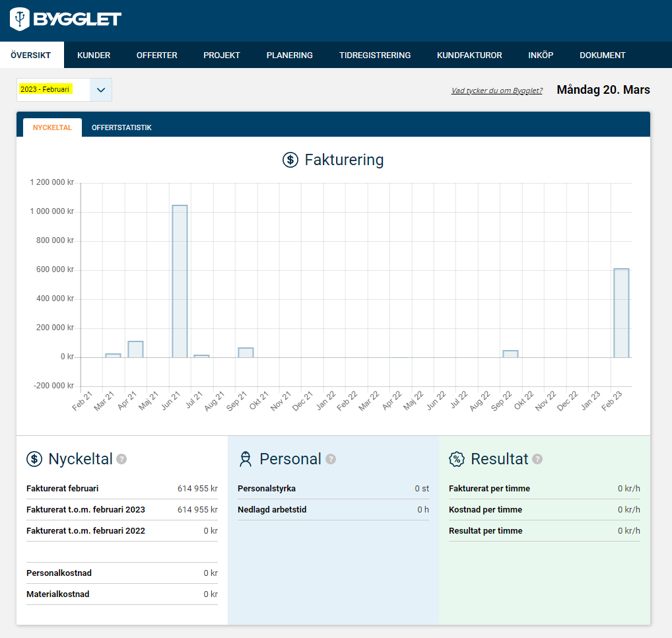Go to the Översikt menu
This screenshot has width=672, height=638.
pos(31,55)
